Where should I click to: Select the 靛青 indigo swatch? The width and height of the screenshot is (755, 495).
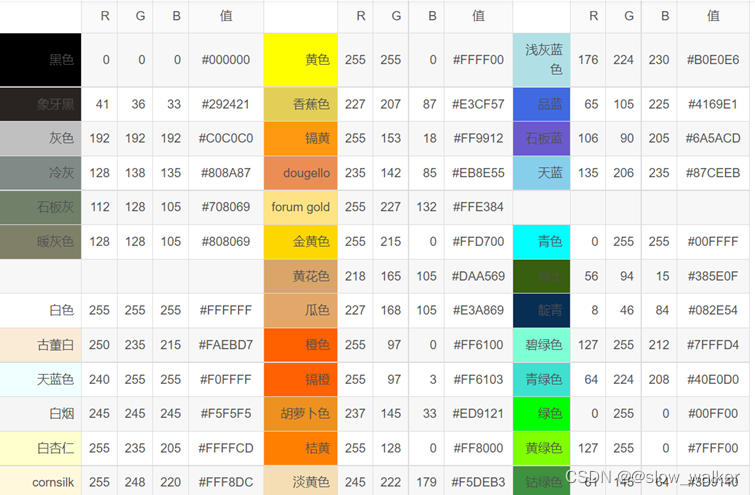click(x=542, y=311)
